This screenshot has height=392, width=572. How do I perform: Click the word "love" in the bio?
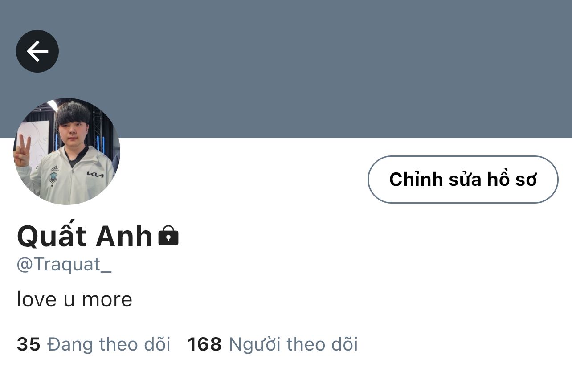coord(37,299)
